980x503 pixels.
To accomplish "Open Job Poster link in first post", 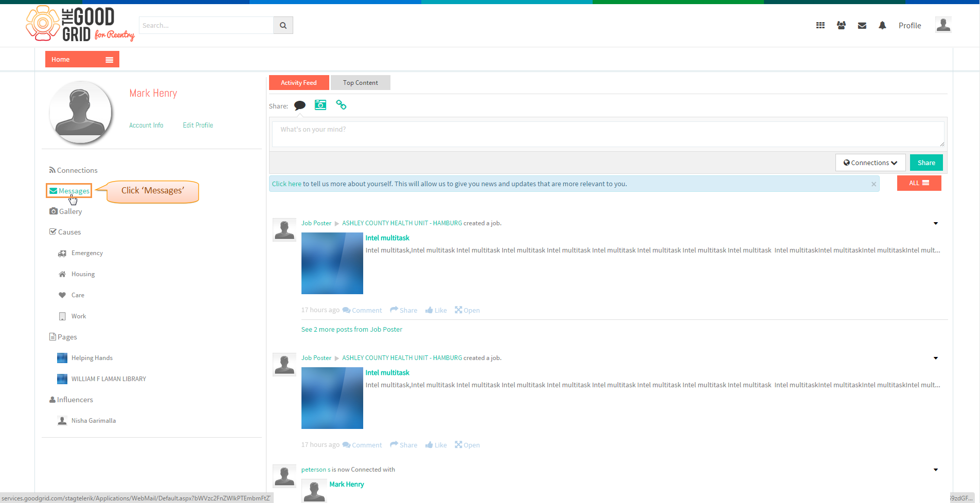I will (x=316, y=223).
